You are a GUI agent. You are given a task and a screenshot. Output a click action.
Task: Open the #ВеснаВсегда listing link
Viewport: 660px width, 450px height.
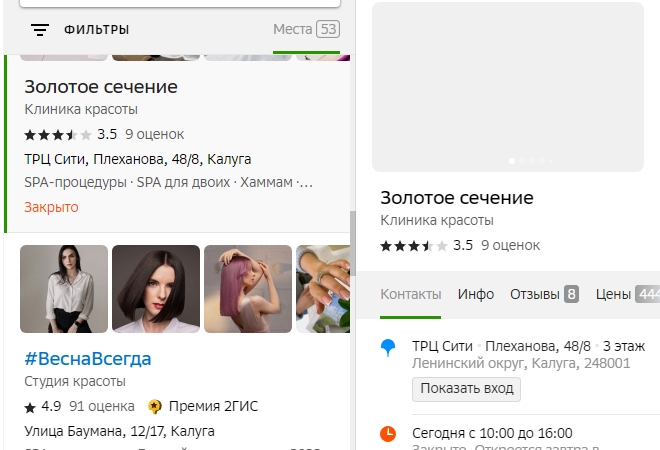coord(88,359)
